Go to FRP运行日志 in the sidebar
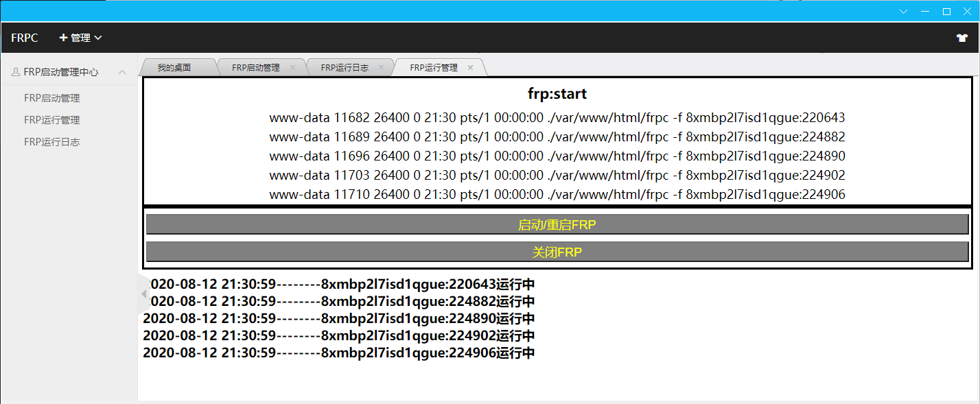Viewport: 980px width, 404px height. (52, 142)
